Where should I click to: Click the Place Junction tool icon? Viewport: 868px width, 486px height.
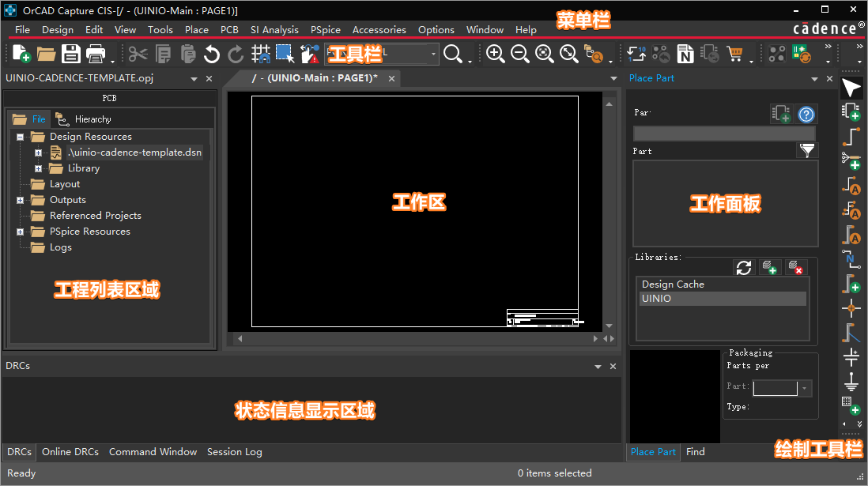[851, 307]
